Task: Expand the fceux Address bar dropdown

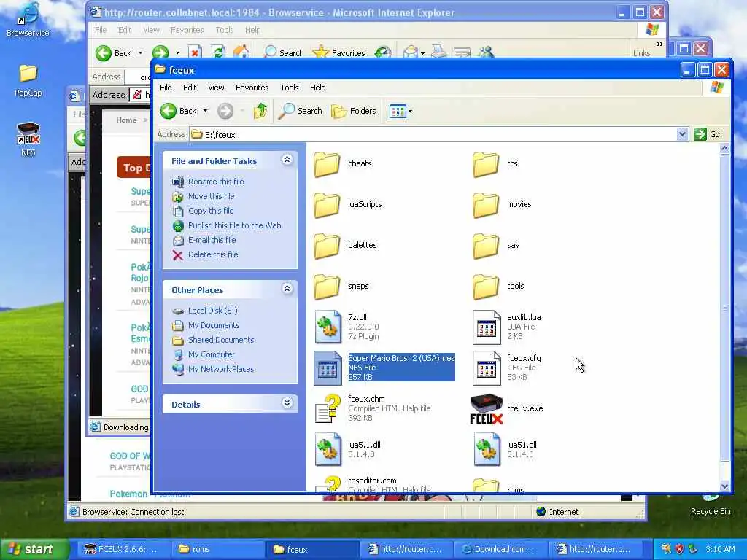Action: coord(682,134)
